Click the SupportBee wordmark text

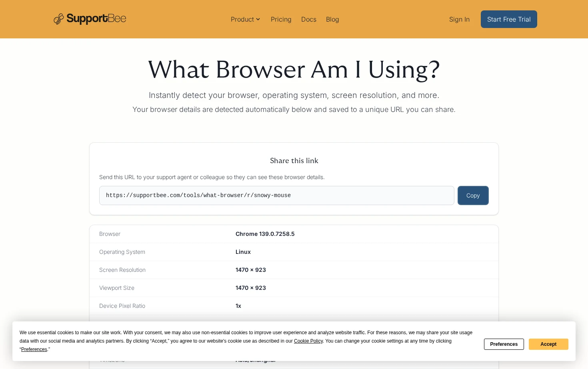(x=96, y=19)
